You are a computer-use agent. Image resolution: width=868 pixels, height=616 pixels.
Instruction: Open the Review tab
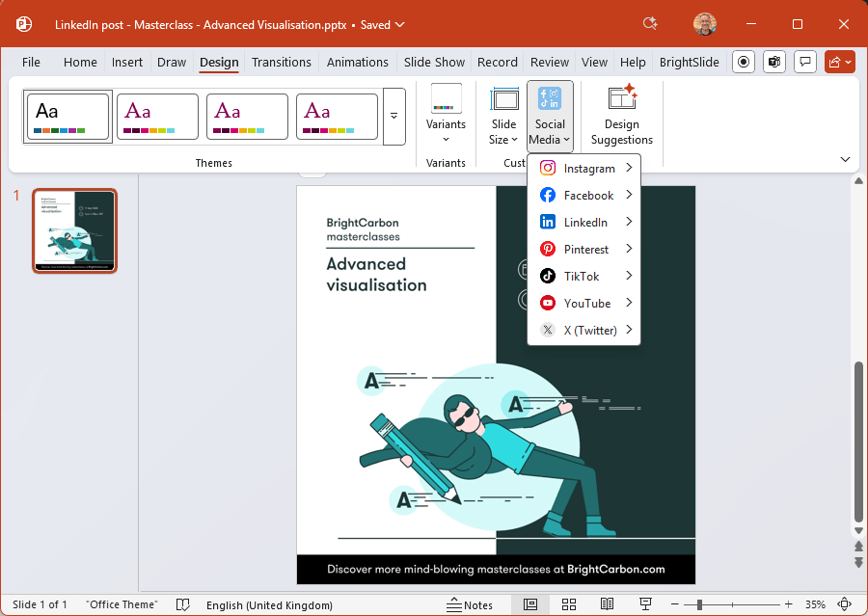(x=549, y=62)
